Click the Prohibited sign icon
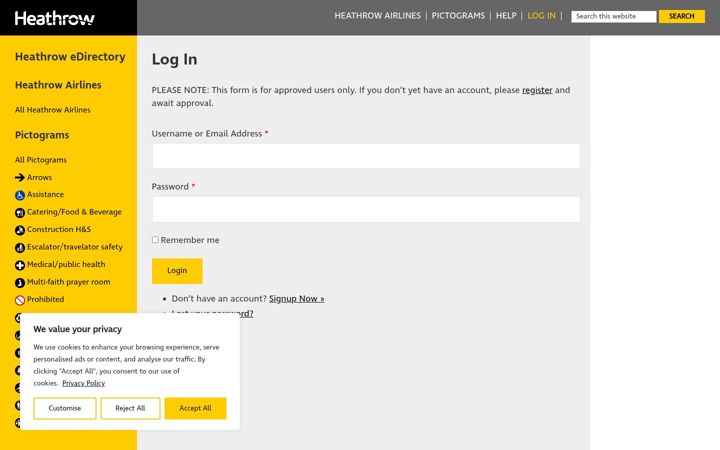The image size is (720, 450). pyautogui.click(x=20, y=300)
